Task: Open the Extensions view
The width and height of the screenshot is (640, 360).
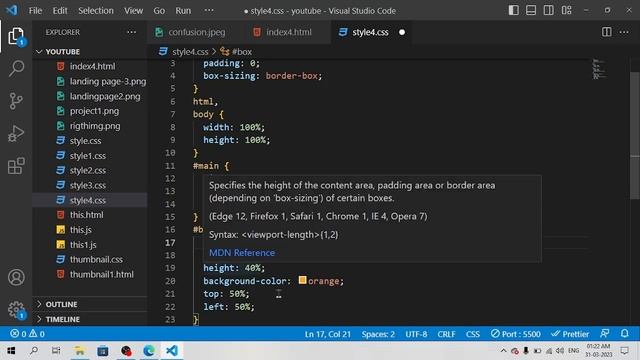Action: point(16,166)
